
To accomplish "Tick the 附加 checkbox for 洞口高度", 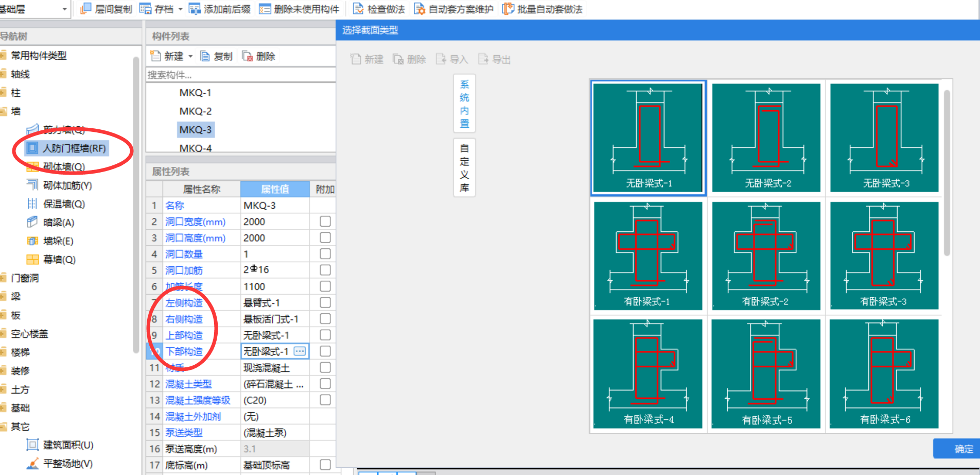I will [325, 237].
